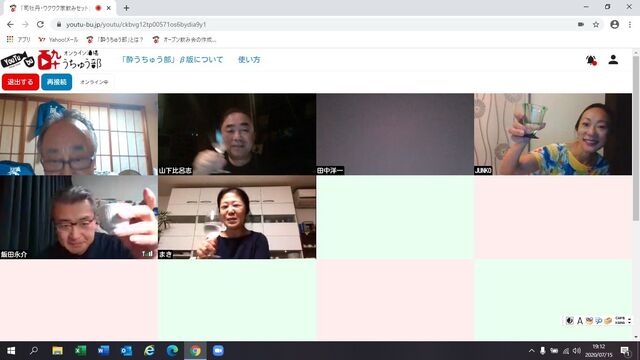Open the user account icon in site header
Screen dimensions: 640x360
(613, 60)
